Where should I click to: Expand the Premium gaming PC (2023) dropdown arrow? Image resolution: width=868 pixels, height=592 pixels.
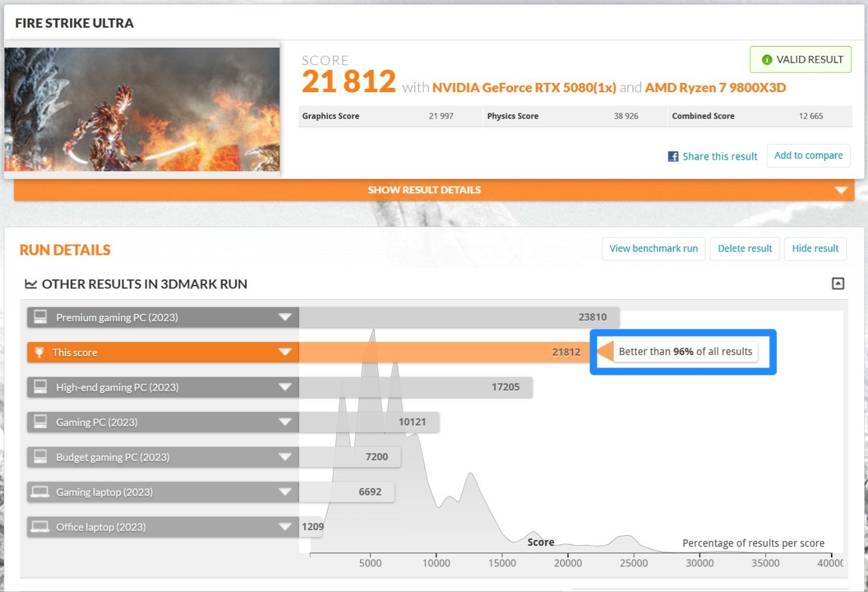(285, 317)
